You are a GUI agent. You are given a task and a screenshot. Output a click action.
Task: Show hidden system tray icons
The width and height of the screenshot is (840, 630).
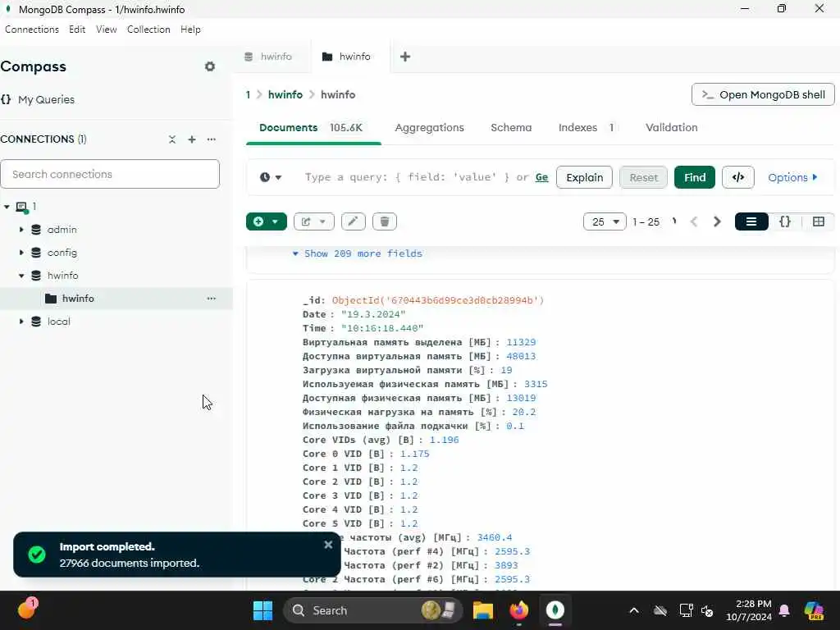pyautogui.click(x=634, y=610)
